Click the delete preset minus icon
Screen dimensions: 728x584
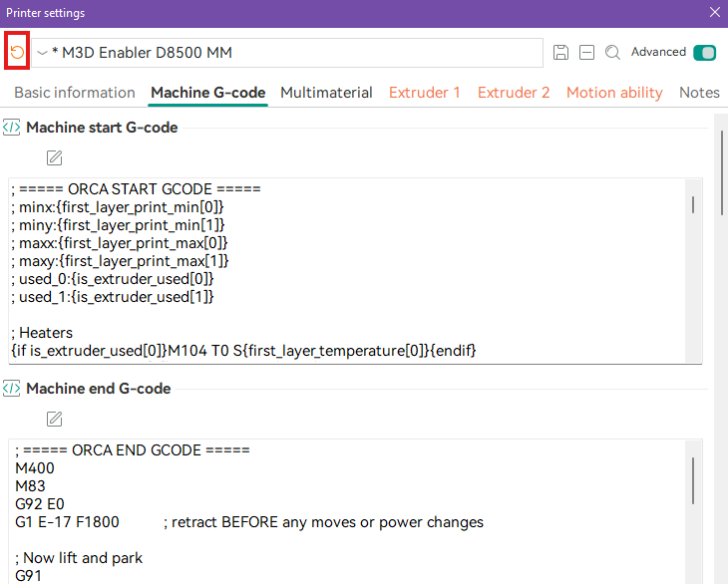(x=587, y=53)
